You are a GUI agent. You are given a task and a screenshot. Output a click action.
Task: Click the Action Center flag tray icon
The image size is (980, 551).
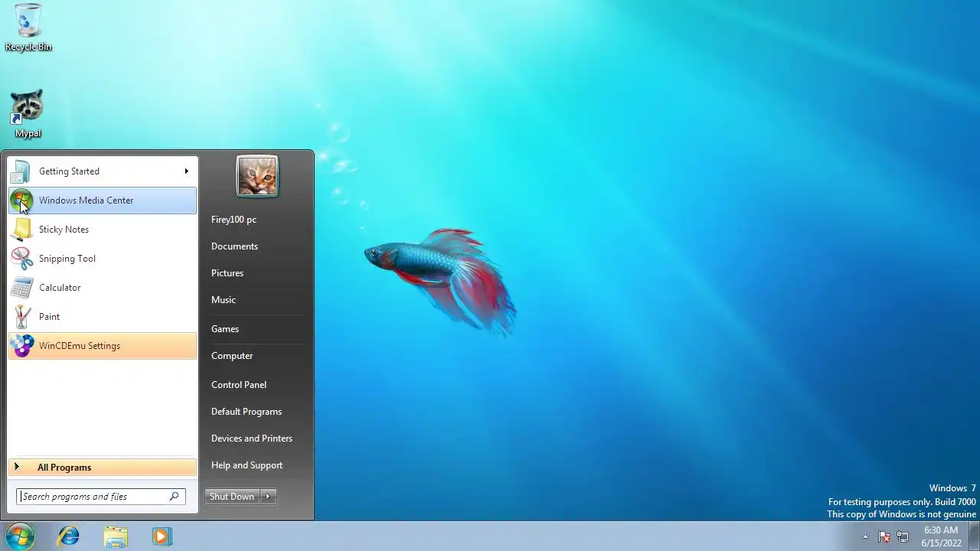click(884, 536)
